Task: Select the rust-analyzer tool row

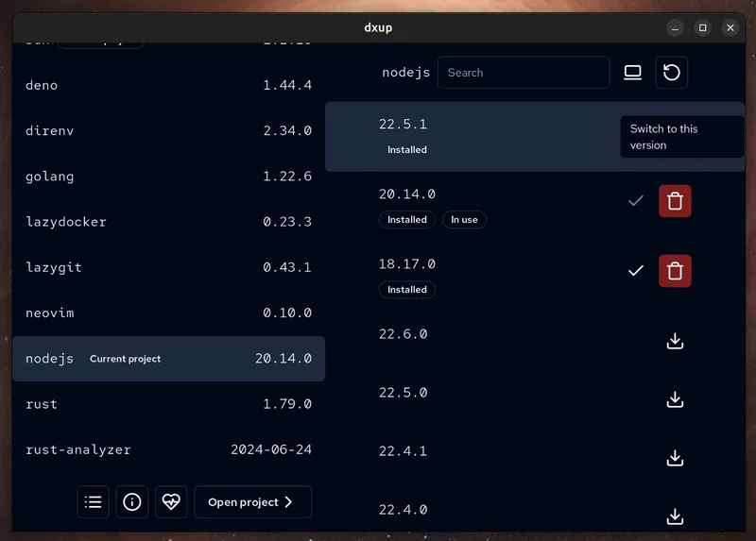Action: point(169,449)
